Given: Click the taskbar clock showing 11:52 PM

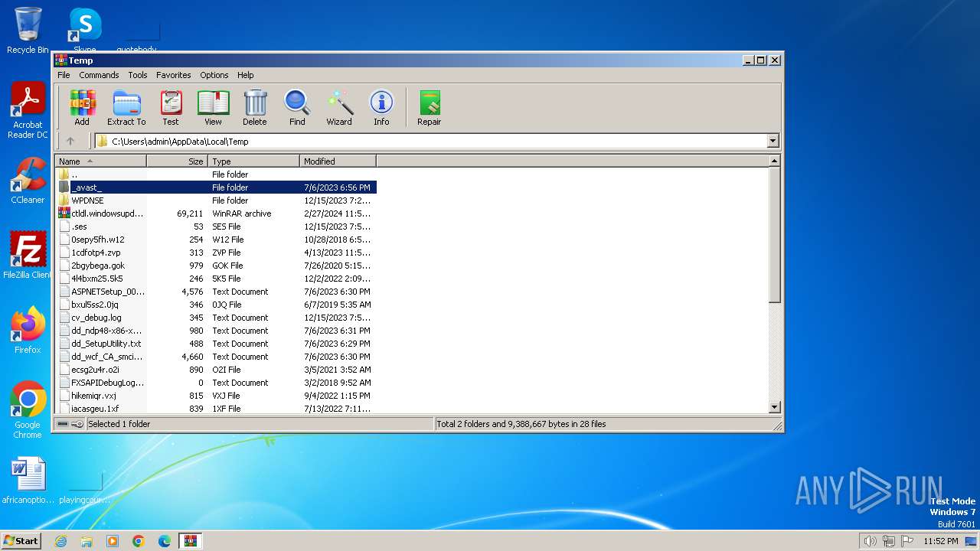Looking at the screenshot, I should [941, 541].
